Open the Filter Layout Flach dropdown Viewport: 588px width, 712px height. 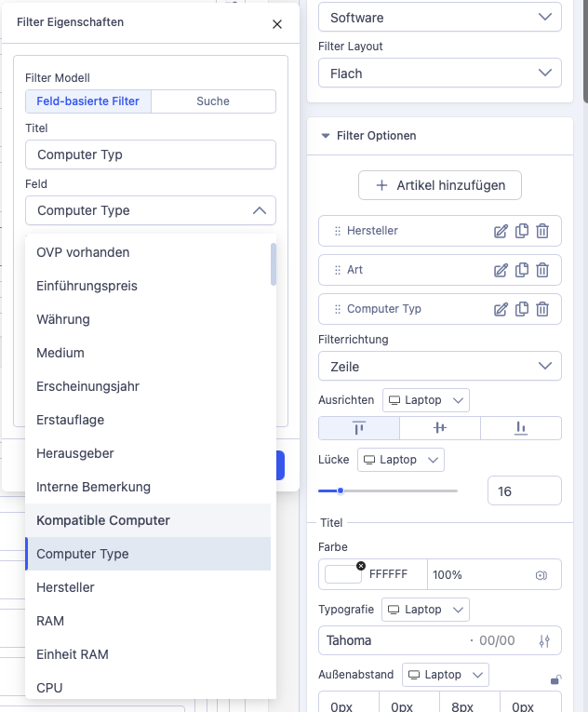(439, 74)
